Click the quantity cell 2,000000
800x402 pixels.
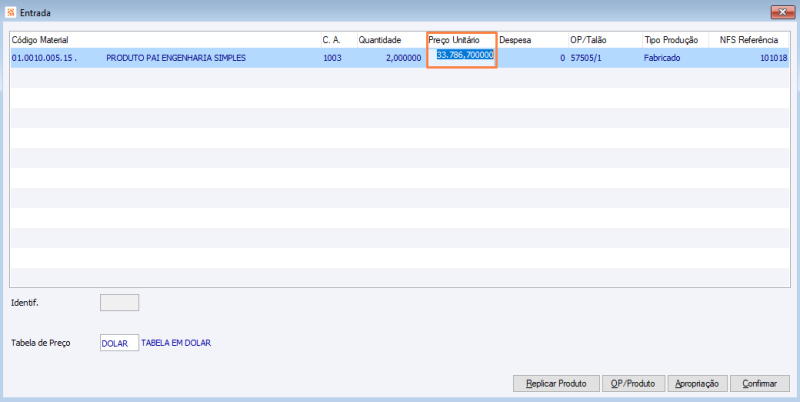pos(403,58)
